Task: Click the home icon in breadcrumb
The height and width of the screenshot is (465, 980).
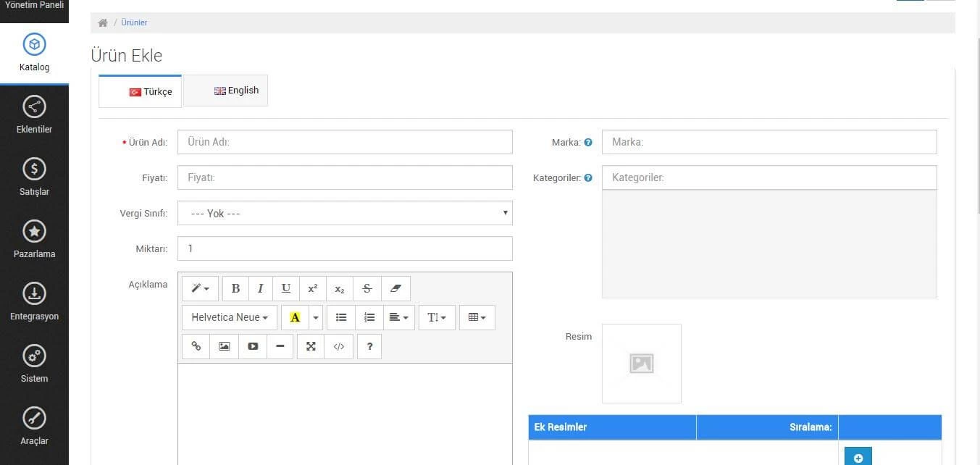Action: click(x=103, y=22)
